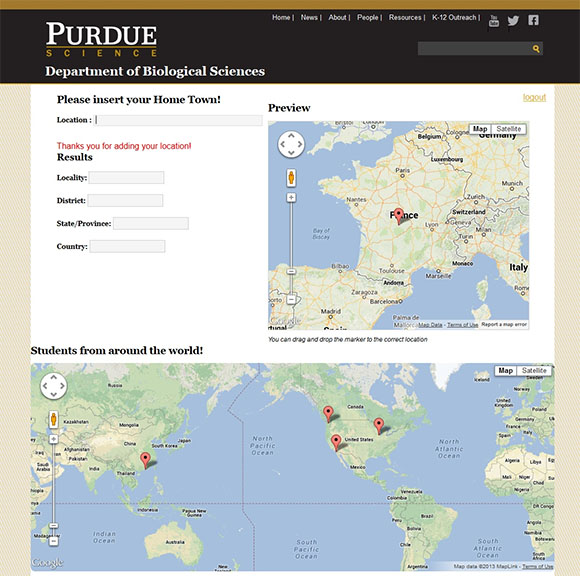The width and height of the screenshot is (580, 576).
Task: Open the Resources menu item
Action: point(405,17)
